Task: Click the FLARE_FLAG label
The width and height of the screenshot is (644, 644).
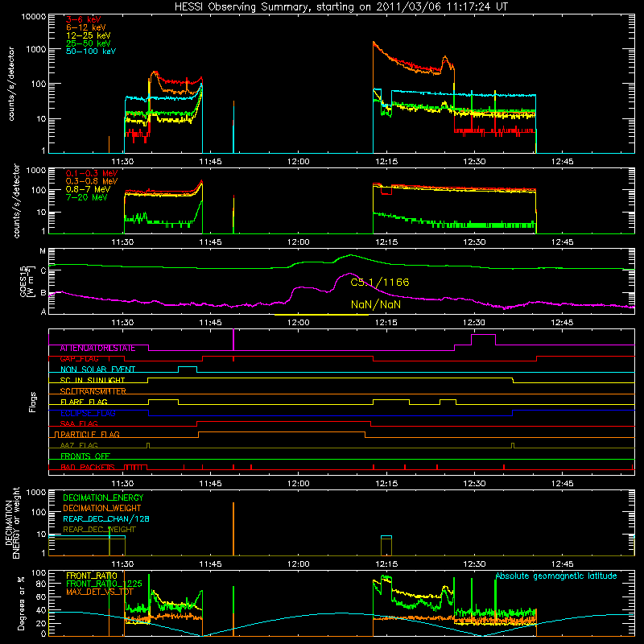Action: coord(84,402)
